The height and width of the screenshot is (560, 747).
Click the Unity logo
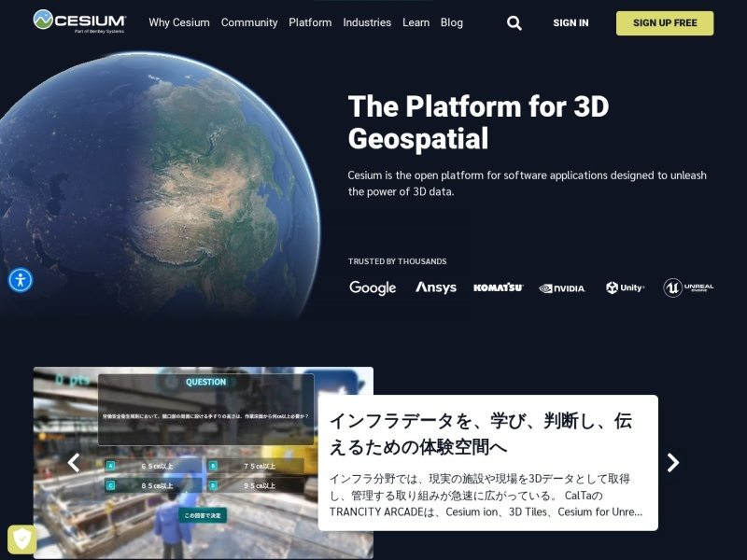pos(625,287)
